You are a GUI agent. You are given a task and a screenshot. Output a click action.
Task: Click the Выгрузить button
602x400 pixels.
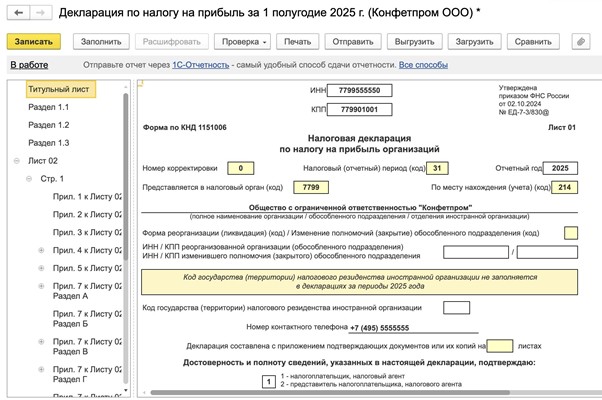[414, 42]
